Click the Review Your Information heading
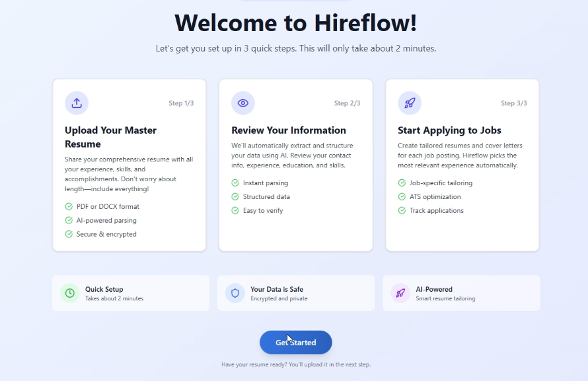Image resolution: width=588 pixels, height=381 pixels. 288,130
